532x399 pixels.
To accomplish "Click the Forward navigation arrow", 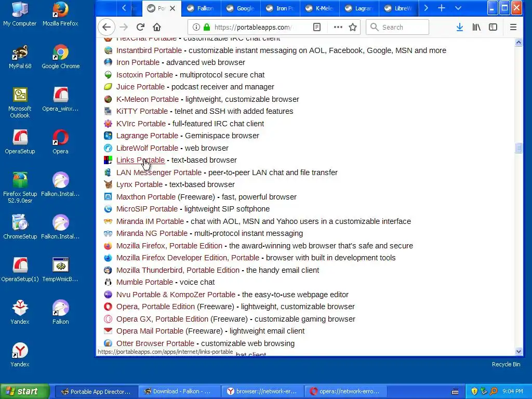I will pyautogui.click(x=124, y=27).
